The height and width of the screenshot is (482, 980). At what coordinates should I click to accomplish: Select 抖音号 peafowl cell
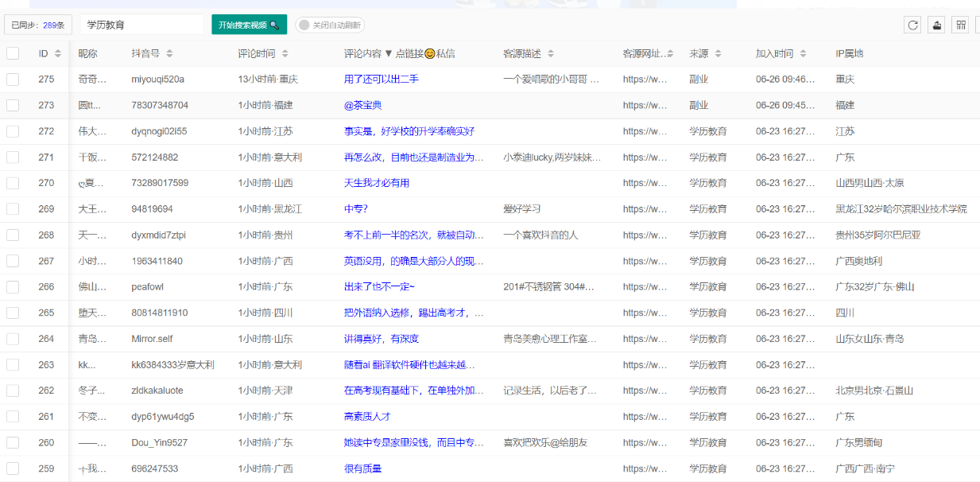coord(147,286)
